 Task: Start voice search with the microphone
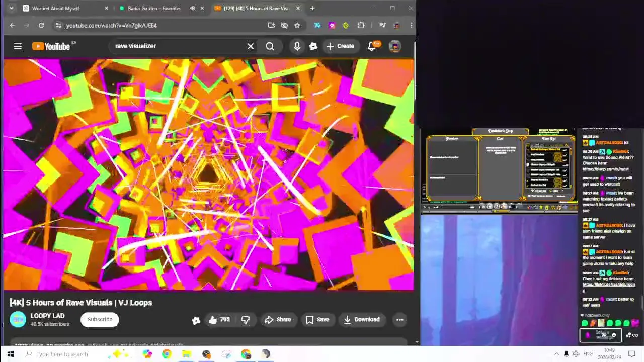pyautogui.click(x=297, y=46)
